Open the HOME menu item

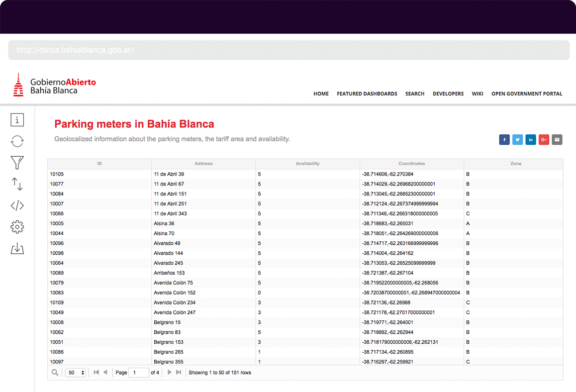(321, 94)
